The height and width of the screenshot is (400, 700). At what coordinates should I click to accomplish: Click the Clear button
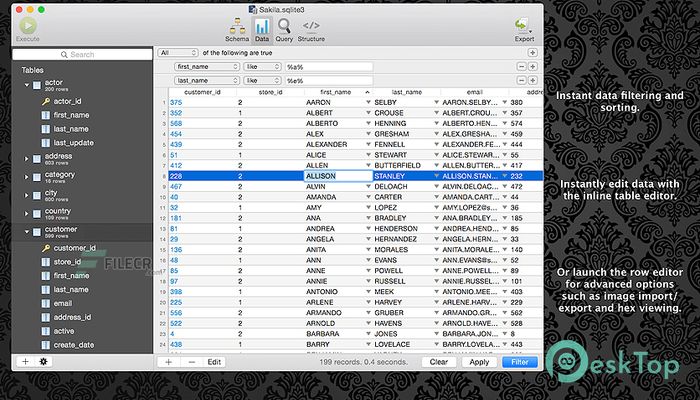439,362
